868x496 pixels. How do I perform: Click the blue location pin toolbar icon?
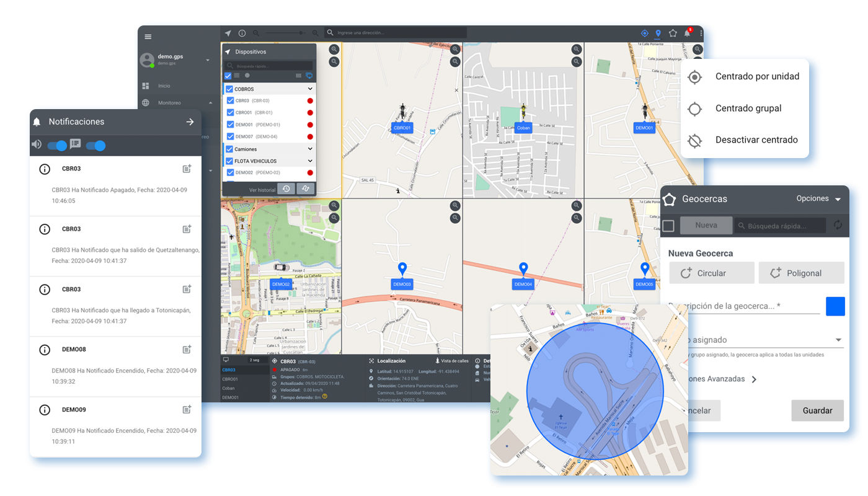point(658,33)
